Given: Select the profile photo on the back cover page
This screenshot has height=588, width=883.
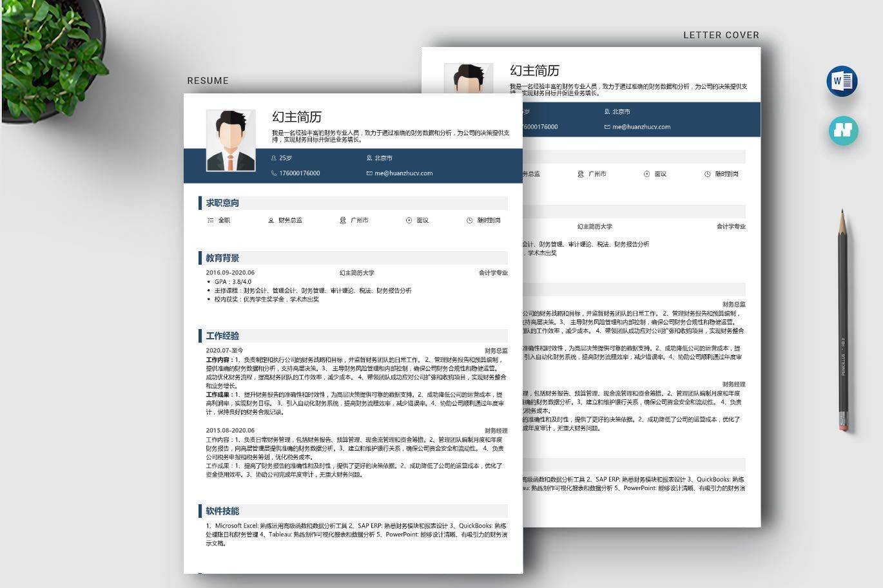Looking at the screenshot, I should [x=469, y=79].
